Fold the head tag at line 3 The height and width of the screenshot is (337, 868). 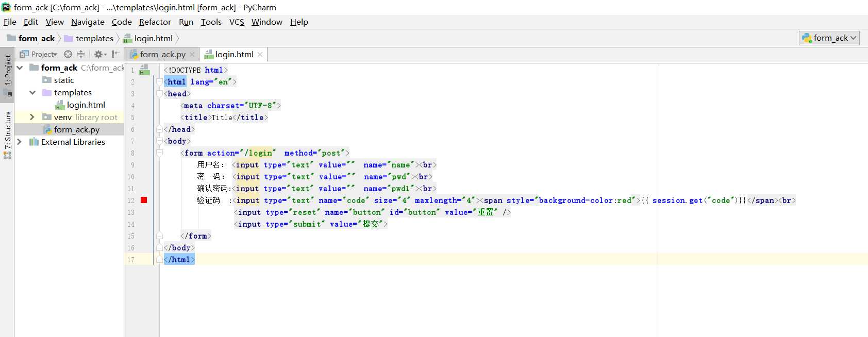(159, 94)
